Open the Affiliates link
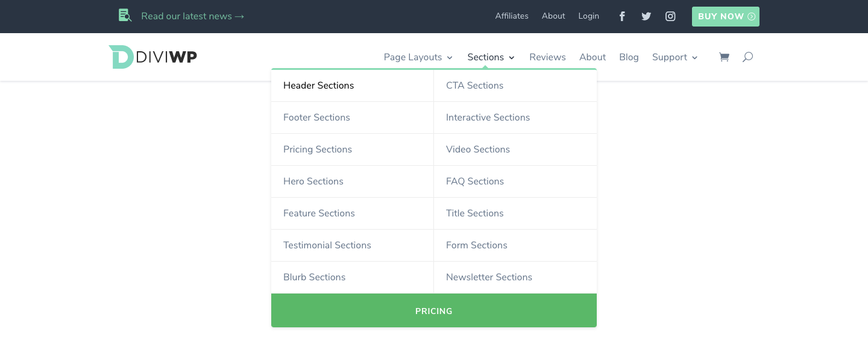This screenshot has height=346, width=868. pos(512,16)
